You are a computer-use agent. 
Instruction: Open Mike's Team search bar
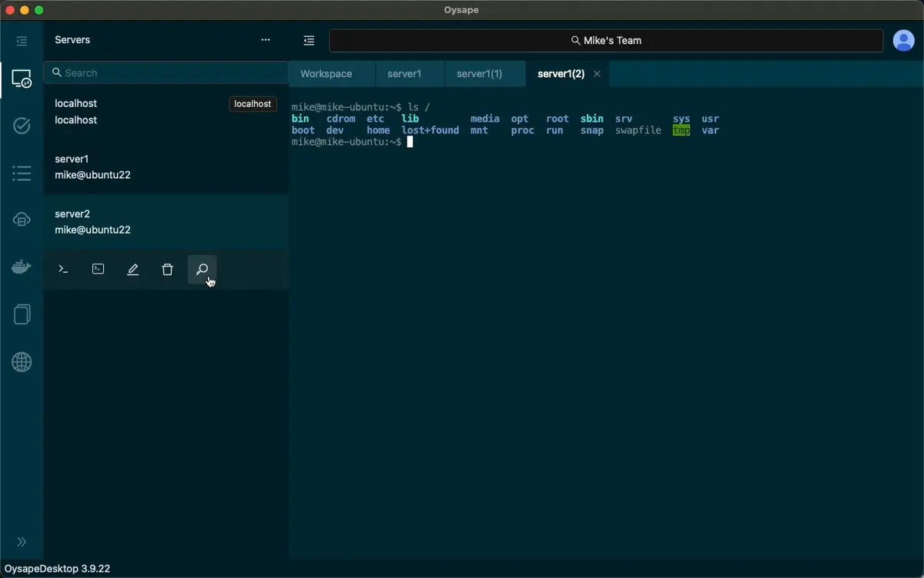(606, 40)
